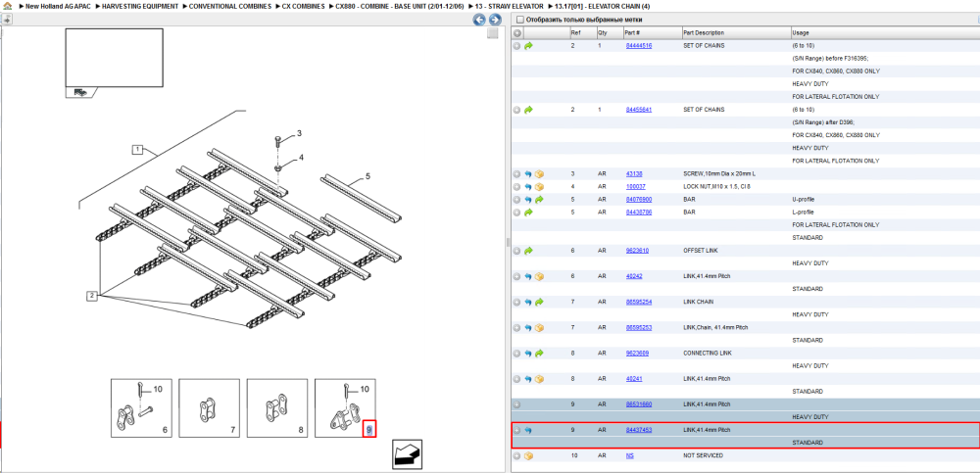980x473 pixels.
Task: Select 'U-profile' usage text
Action: [804, 200]
